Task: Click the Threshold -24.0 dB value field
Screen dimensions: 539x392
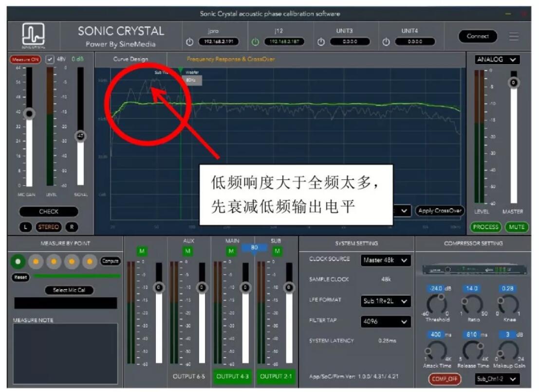Action: [x=437, y=288]
